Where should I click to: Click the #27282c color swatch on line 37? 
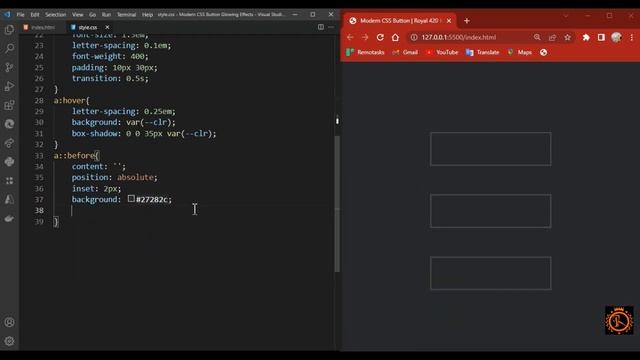click(x=131, y=199)
